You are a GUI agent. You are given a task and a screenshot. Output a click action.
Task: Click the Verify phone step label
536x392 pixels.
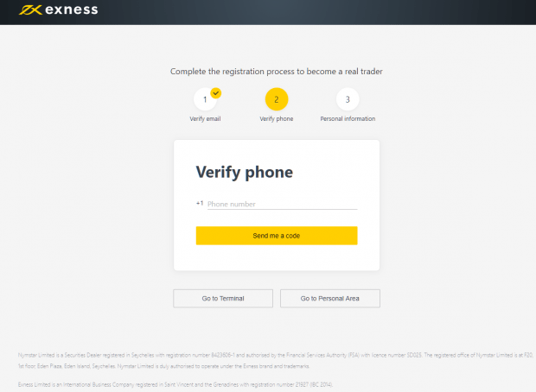click(277, 118)
